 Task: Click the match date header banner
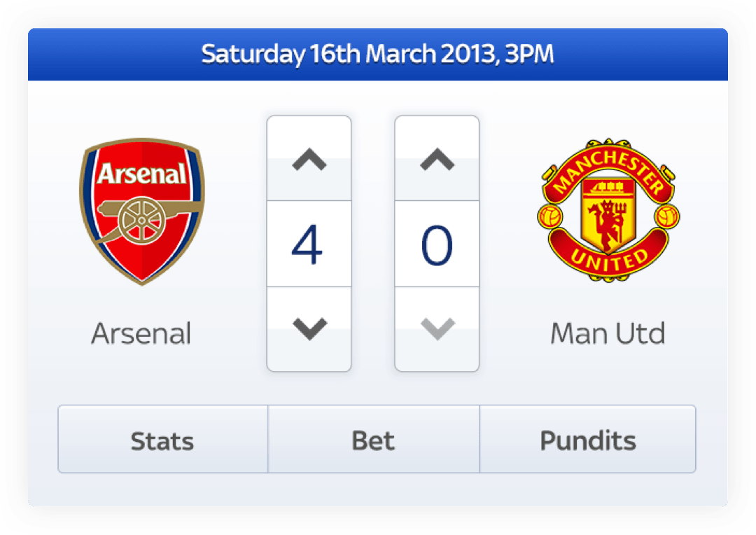[378, 53]
